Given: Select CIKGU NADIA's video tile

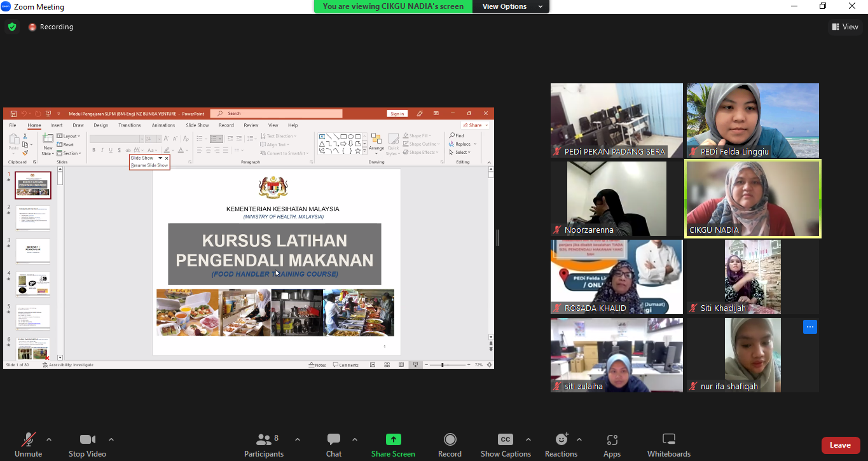Looking at the screenshot, I should coord(752,198).
